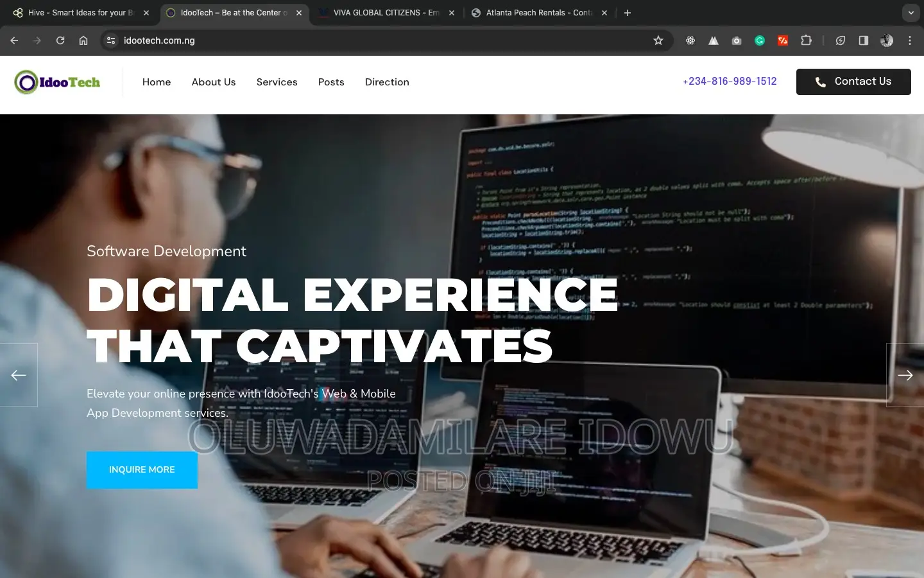
Task: Open the Services menu item
Action: [x=277, y=82]
